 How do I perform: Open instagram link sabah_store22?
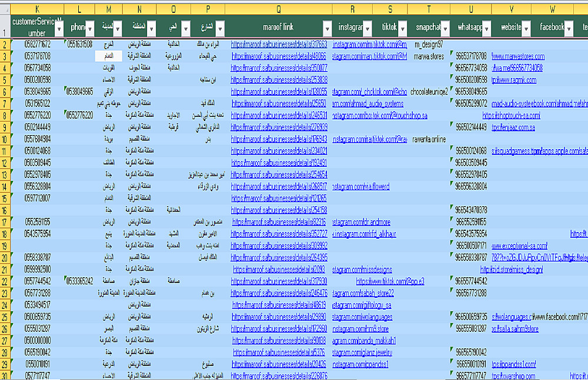tap(363, 293)
